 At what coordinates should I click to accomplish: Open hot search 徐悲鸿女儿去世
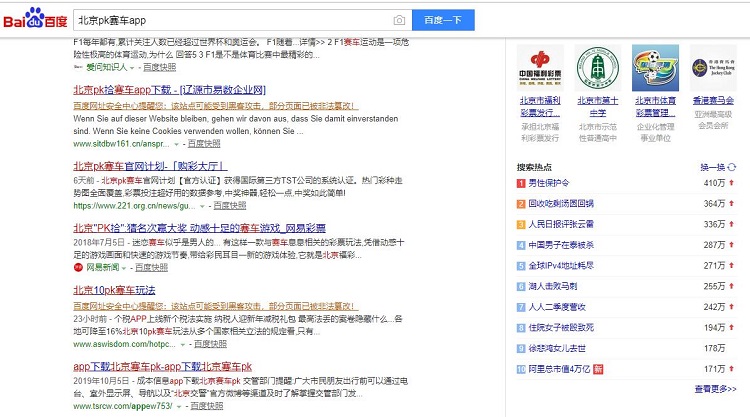(x=557, y=349)
